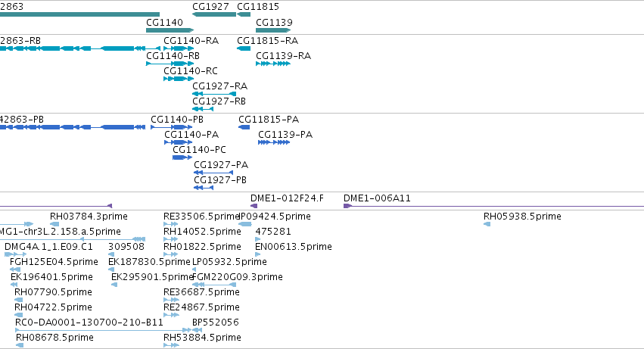Select the DMG4A.1_1.E09.C1 label
The height and width of the screenshot is (349, 644).
[48, 247]
